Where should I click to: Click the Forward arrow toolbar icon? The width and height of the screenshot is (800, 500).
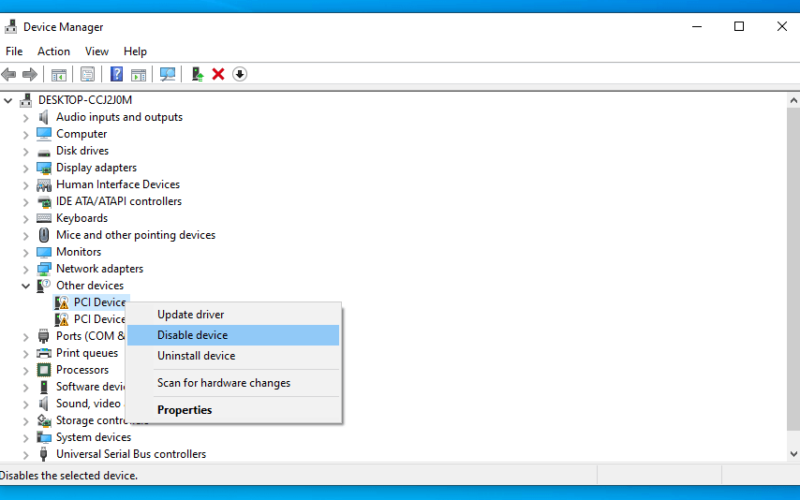(x=30, y=74)
